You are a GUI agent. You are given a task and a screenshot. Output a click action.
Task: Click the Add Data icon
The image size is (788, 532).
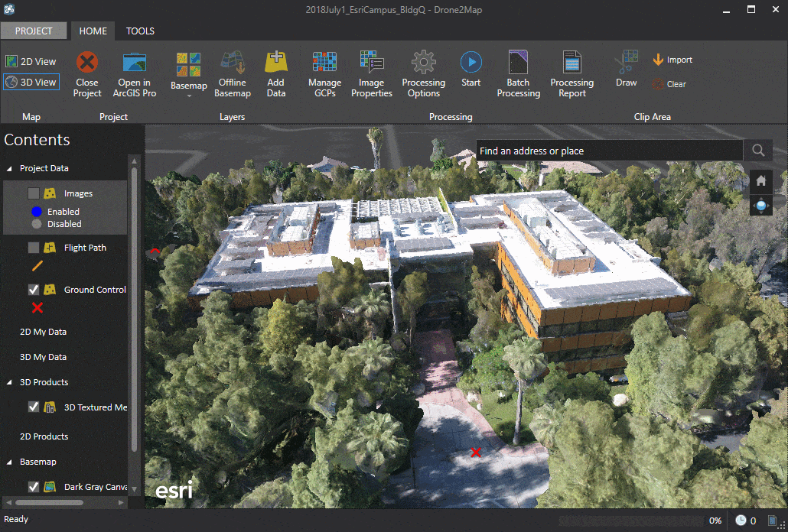[276, 62]
